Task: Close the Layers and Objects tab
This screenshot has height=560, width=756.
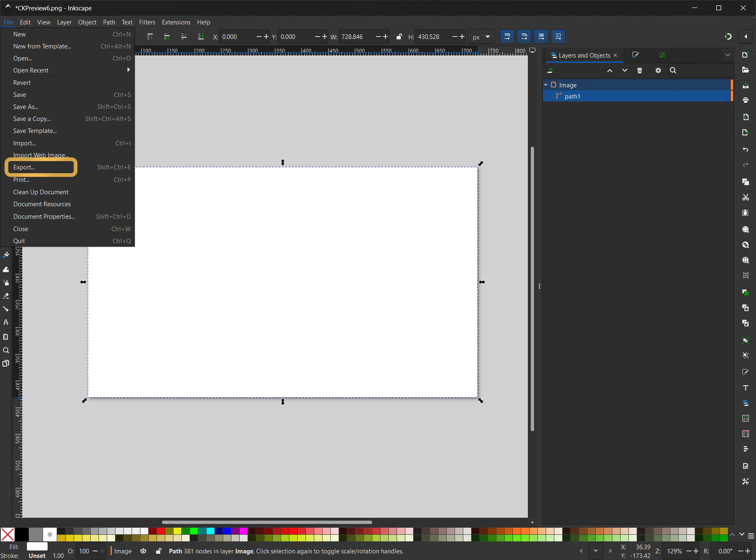Action: coord(615,55)
